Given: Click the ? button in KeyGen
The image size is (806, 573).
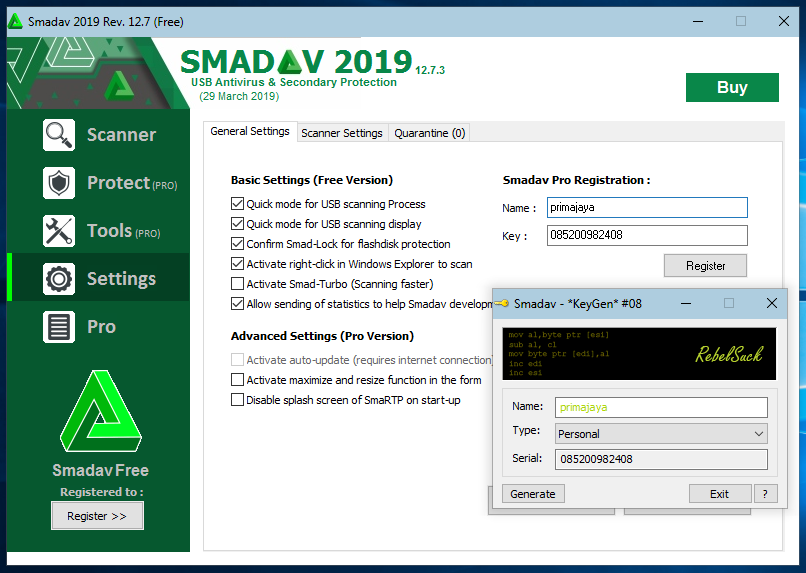Looking at the screenshot, I should coord(765,494).
